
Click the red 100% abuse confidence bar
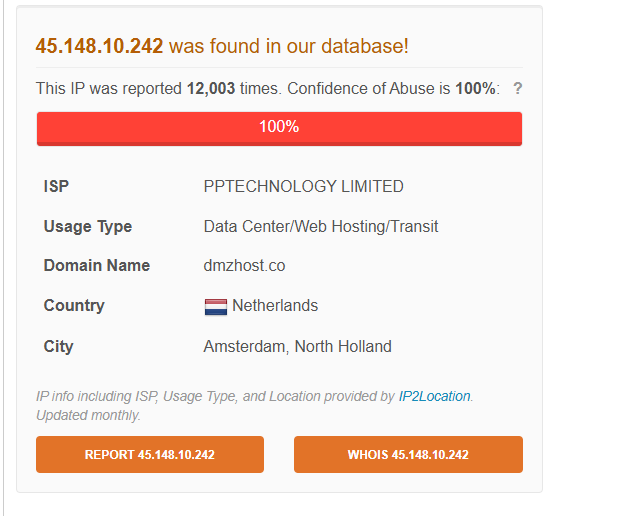[279, 128]
